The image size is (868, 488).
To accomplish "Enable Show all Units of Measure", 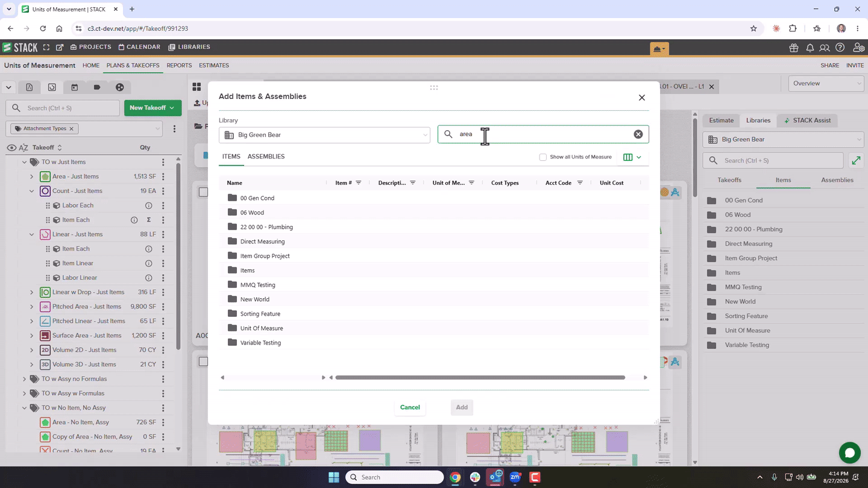I will (x=542, y=157).
